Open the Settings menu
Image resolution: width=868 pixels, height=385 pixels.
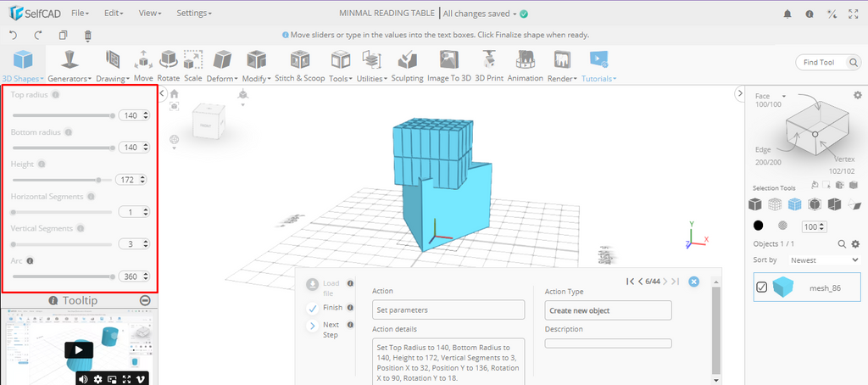tap(194, 14)
